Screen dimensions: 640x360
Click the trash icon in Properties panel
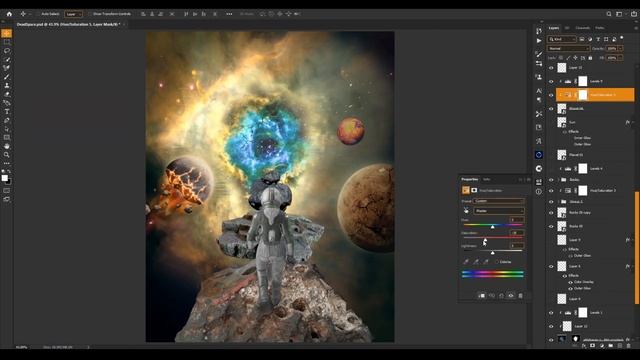[x=520, y=296]
